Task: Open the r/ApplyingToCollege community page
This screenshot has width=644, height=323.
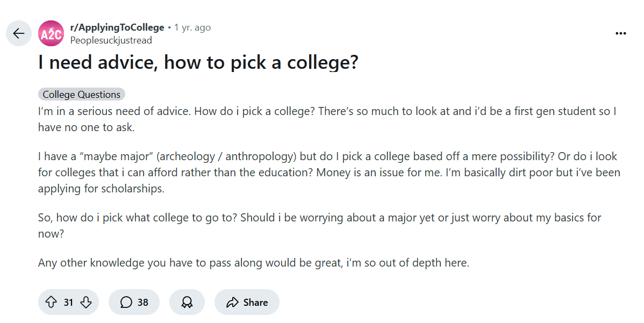Action: click(x=117, y=27)
